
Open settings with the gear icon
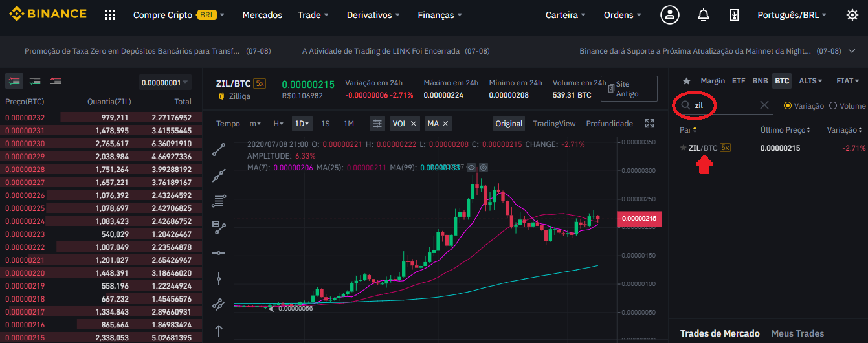click(x=852, y=15)
